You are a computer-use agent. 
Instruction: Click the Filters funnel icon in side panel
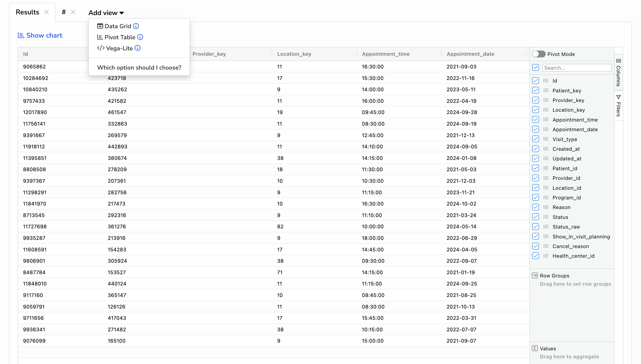pos(618,97)
